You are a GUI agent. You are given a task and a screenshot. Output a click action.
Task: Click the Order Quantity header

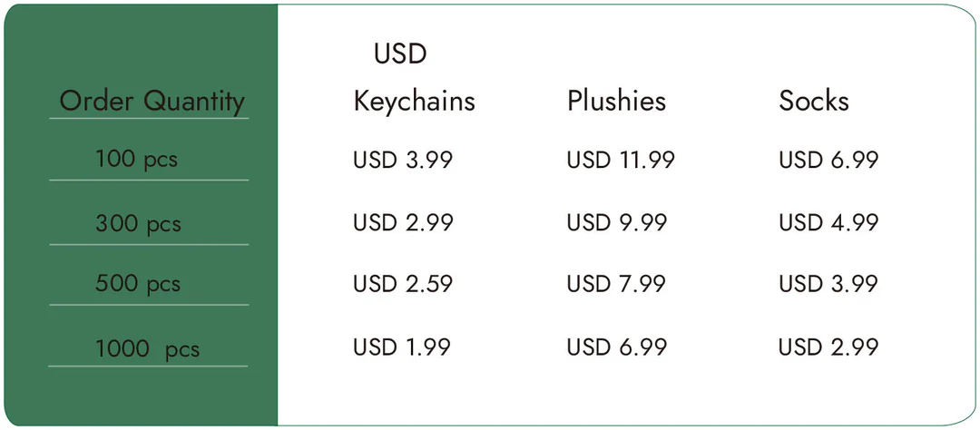point(152,101)
